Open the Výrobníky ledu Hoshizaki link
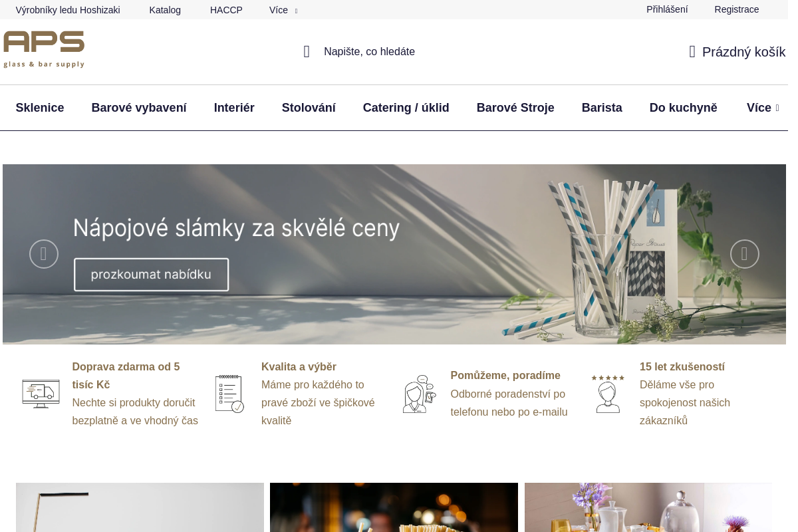This screenshot has height=532, width=798. tap(68, 10)
